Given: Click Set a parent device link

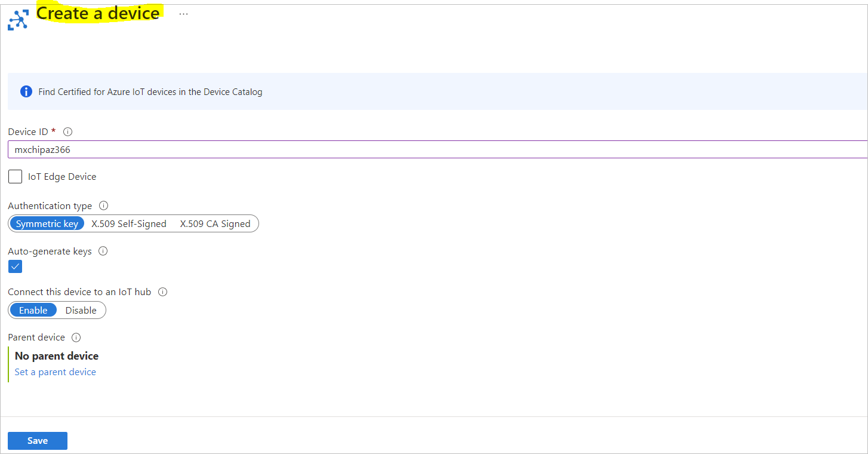Looking at the screenshot, I should coord(56,372).
